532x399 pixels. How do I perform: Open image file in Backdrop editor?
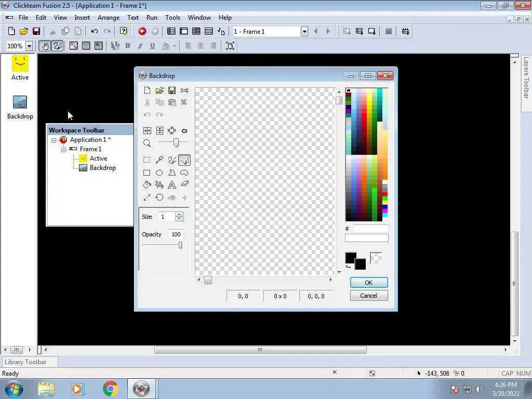point(159,90)
